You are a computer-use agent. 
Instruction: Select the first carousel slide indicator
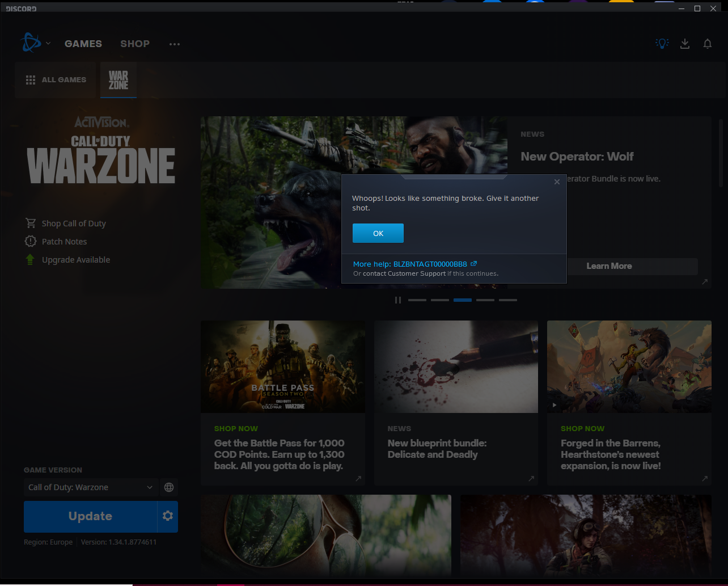[x=417, y=300]
